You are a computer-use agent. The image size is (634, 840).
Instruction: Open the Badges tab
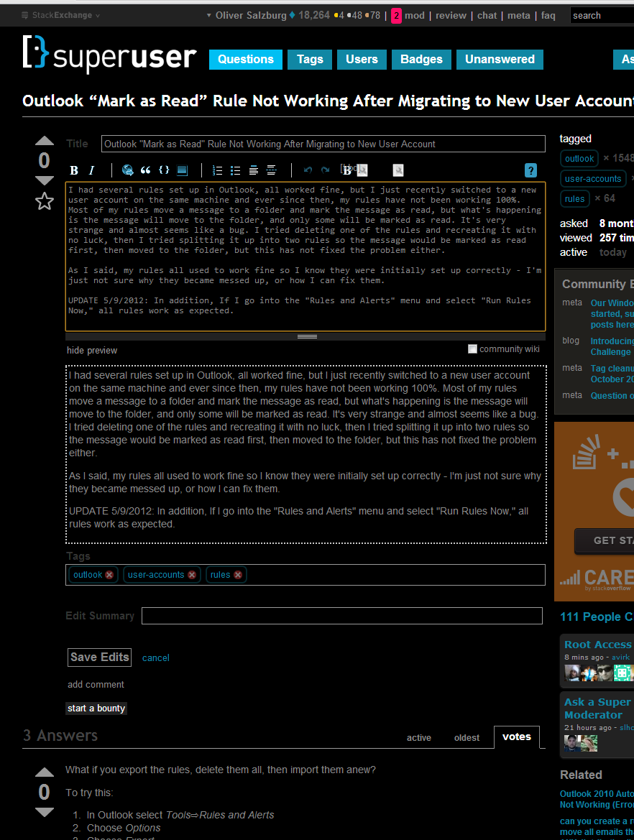point(421,60)
